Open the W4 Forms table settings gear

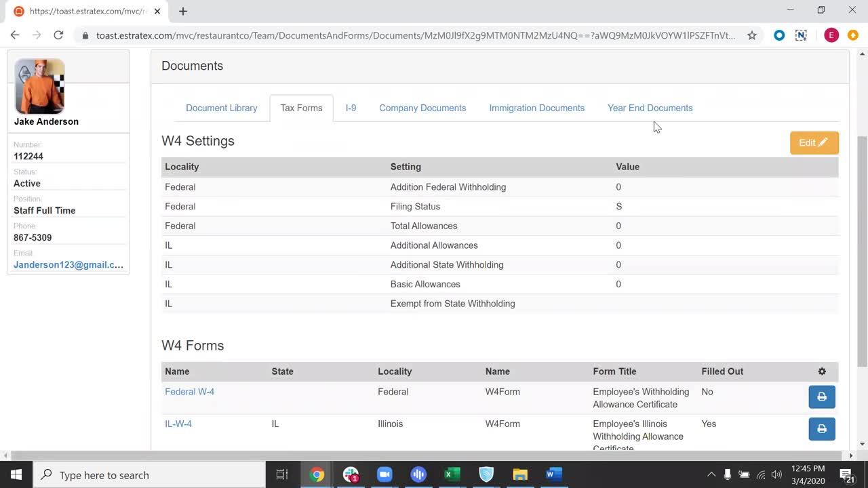[822, 371]
